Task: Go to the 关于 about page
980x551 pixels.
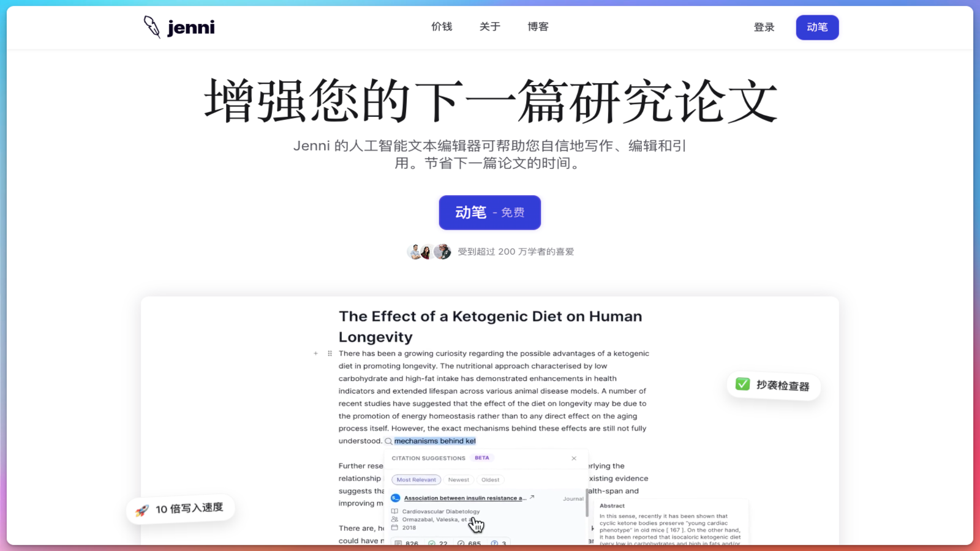Action: coord(490,27)
